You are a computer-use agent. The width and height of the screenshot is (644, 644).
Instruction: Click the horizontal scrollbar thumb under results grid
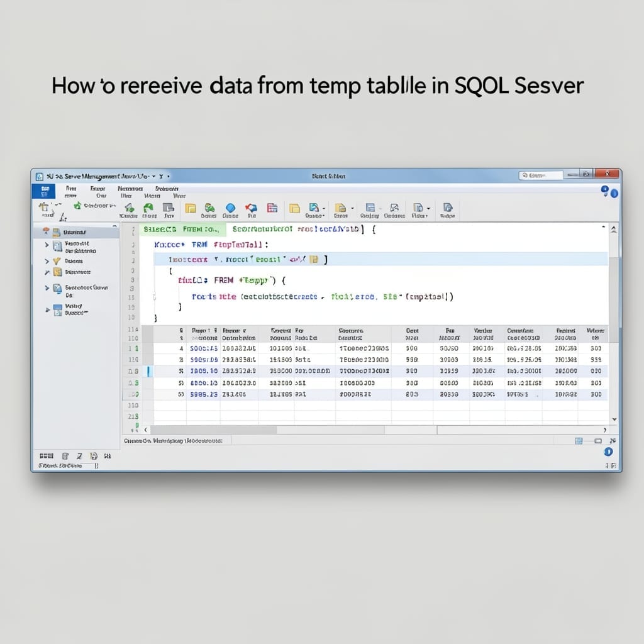(x=214, y=430)
